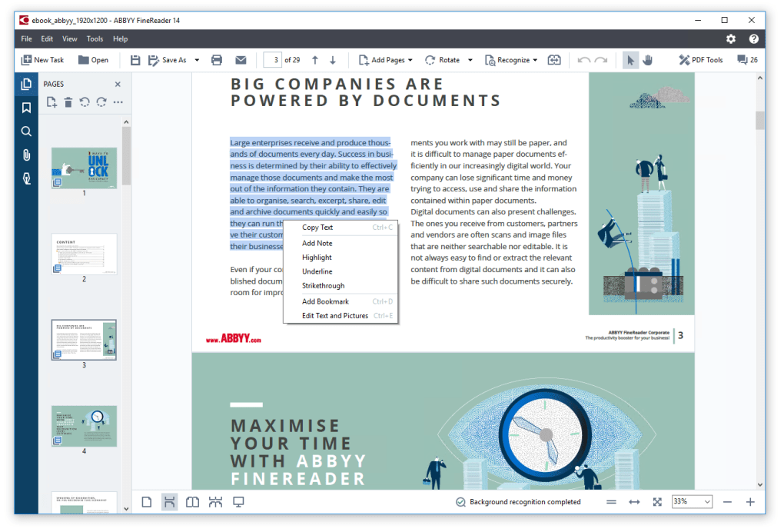
Task: Rotate page right in Pages panel
Action: point(101,102)
